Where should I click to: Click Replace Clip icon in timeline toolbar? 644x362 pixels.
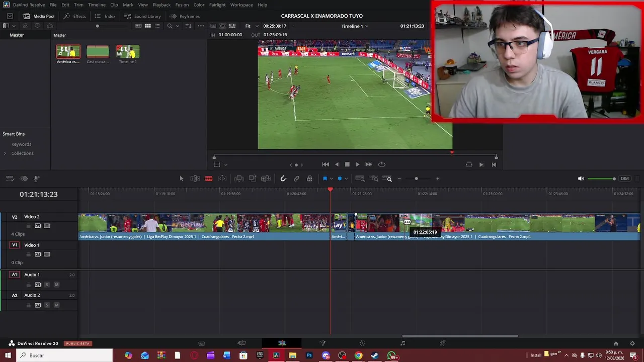click(266, 178)
